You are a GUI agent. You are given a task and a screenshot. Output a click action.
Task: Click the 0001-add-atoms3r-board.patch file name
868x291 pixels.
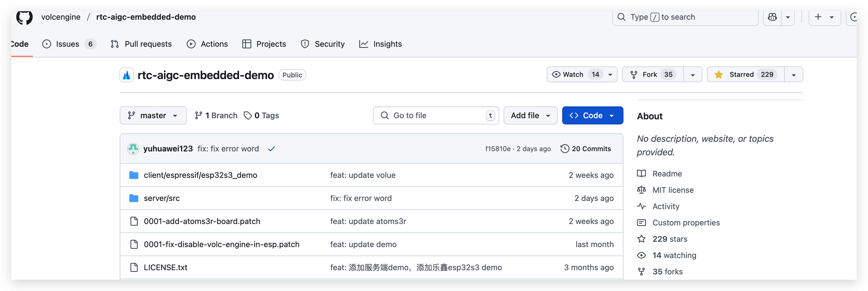[202, 221]
